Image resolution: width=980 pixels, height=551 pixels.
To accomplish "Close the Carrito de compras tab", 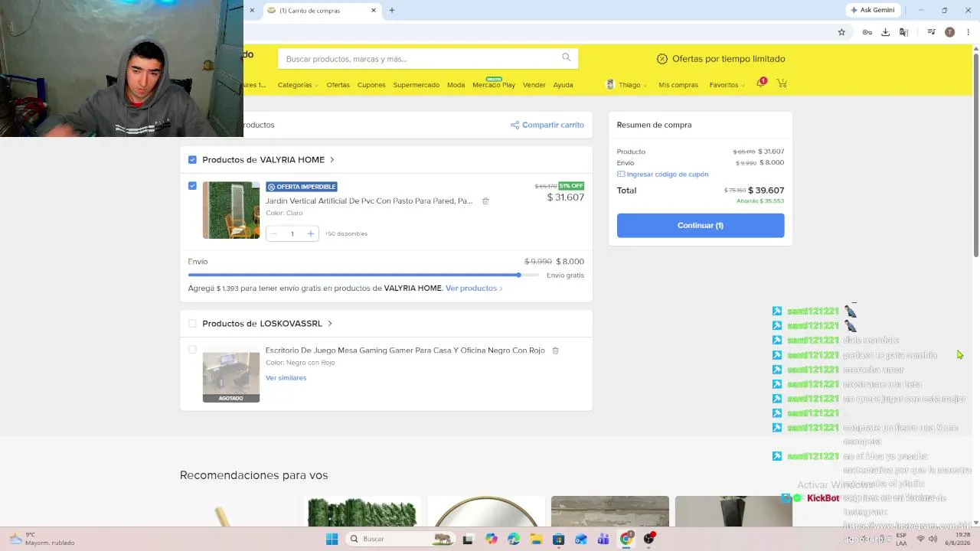I will coord(374,10).
